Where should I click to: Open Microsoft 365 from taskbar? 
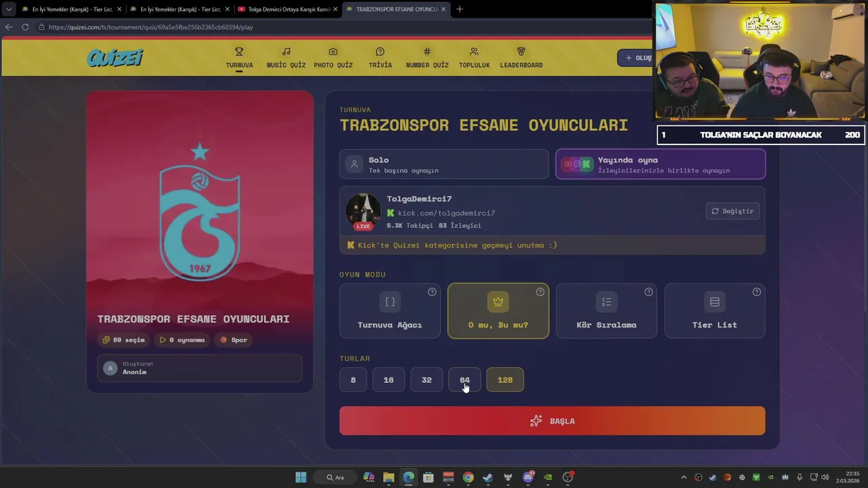[369, 477]
